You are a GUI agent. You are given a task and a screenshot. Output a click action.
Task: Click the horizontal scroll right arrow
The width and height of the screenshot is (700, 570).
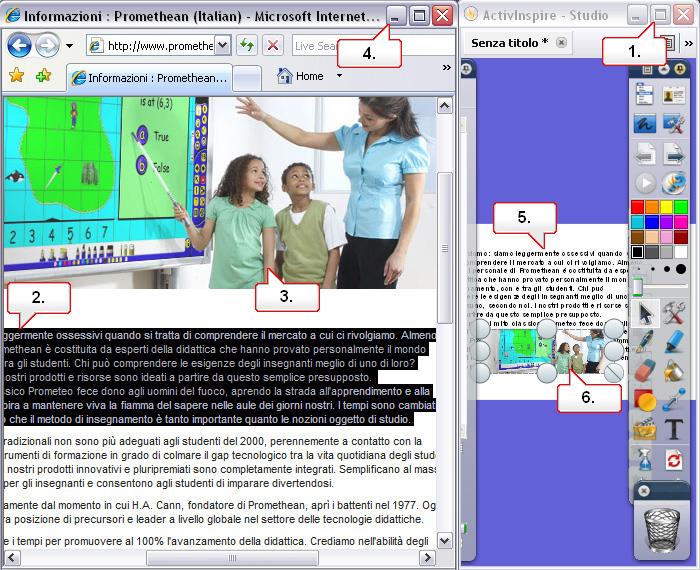click(427, 558)
